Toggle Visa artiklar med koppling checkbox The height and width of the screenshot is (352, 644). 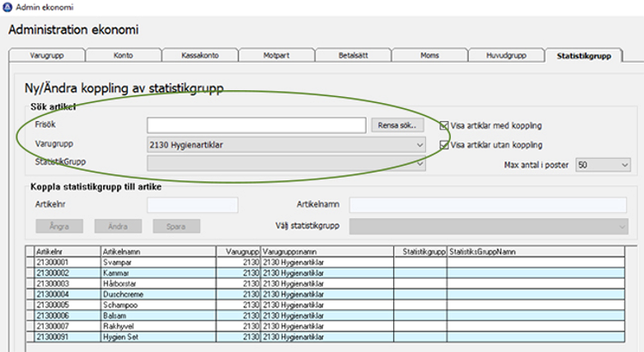click(444, 125)
